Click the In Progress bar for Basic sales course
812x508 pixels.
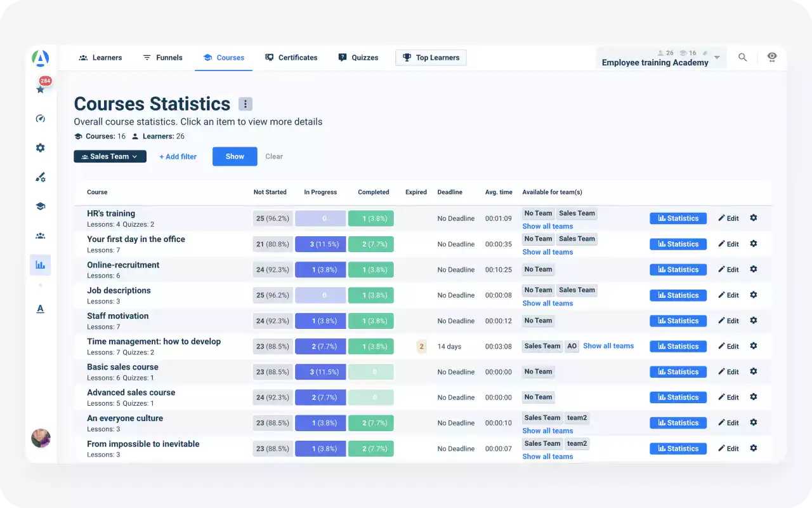coord(320,372)
